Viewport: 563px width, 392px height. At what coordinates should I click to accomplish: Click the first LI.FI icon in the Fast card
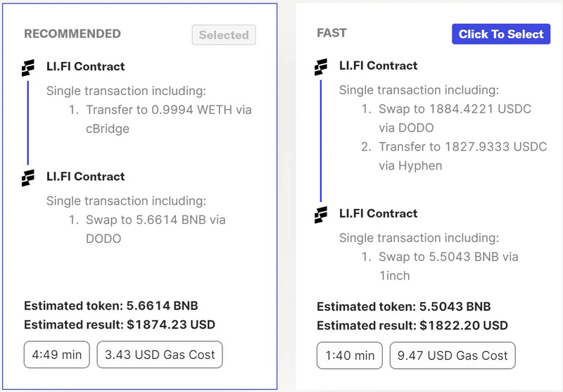click(320, 67)
